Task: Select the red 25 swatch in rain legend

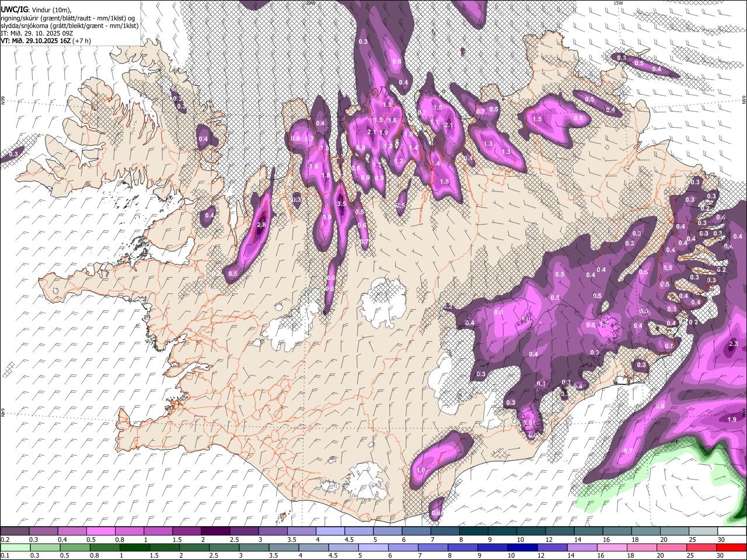Action: pyautogui.click(x=701, y=547)
